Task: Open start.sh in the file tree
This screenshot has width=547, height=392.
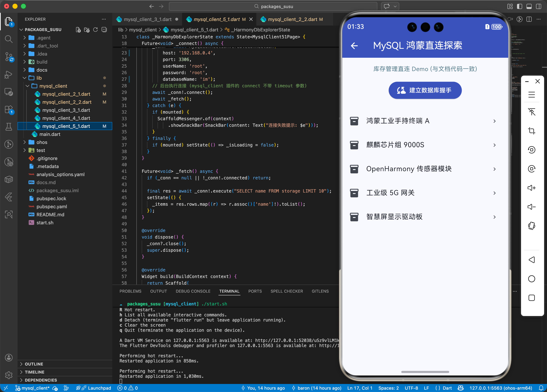Action: coord(65,223)
